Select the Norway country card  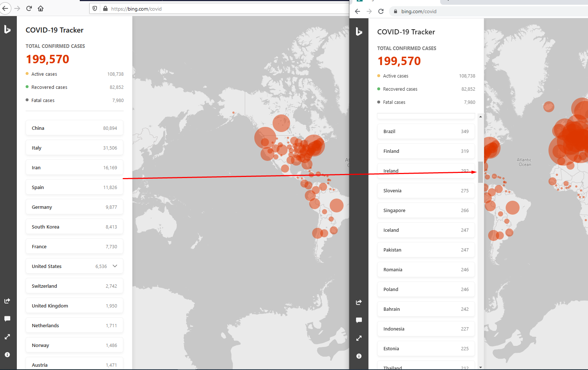click(74, 345)
